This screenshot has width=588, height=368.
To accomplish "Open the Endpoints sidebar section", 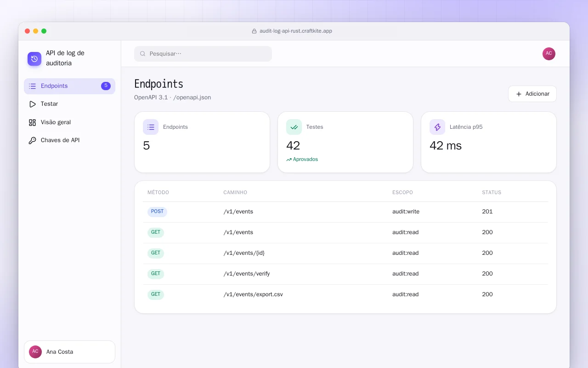I will [x=69, y=86].
